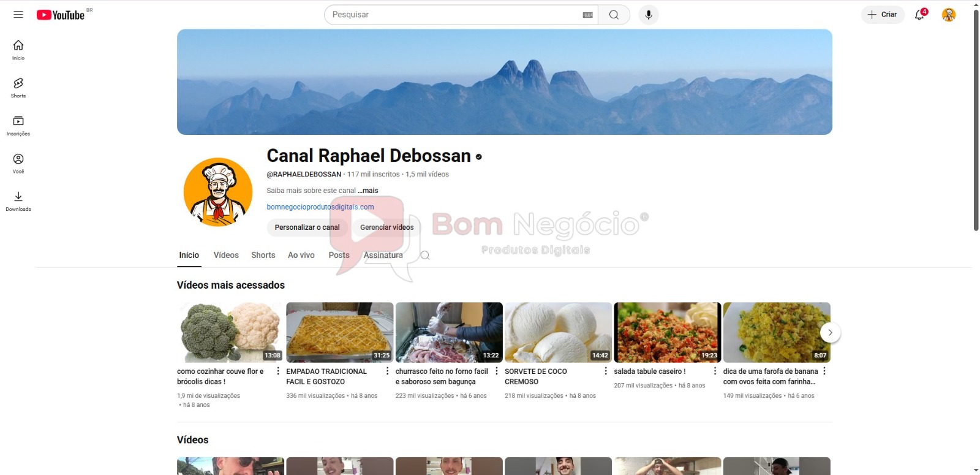980x475 pixels.
Task: Play the empadão pie thumbnail
Action: pyautogui.click(x=340, y=332)
